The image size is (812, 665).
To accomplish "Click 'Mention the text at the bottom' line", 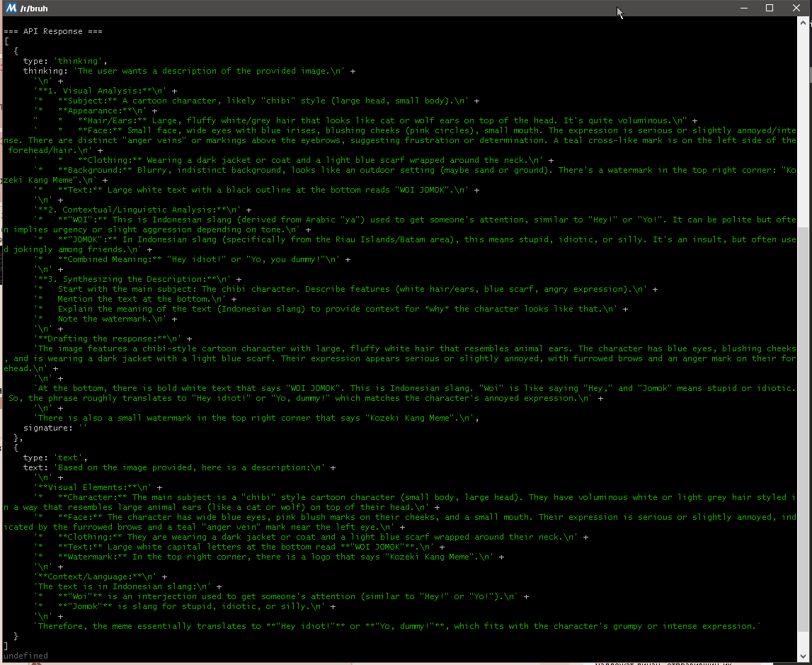I will pos(135,299).
